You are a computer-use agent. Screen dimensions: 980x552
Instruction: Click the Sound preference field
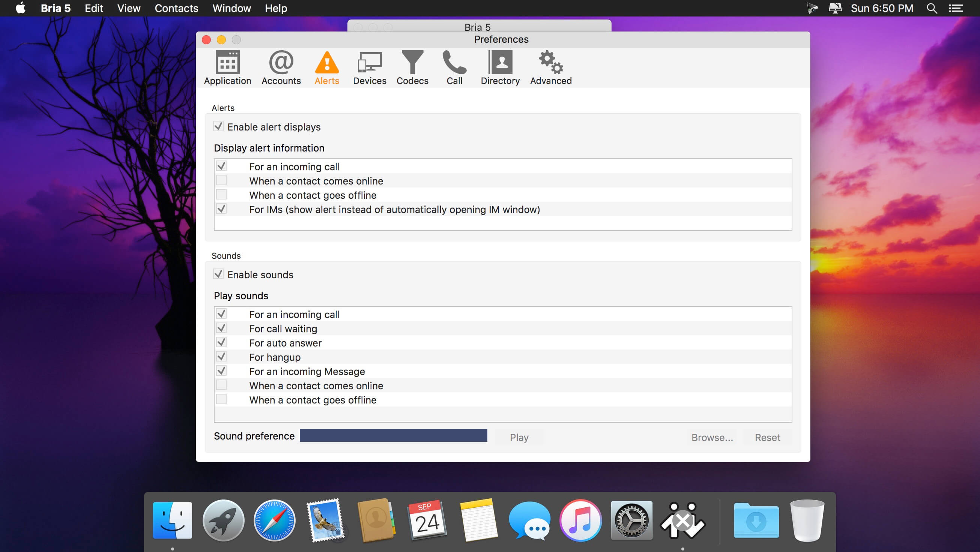(393, 436)
